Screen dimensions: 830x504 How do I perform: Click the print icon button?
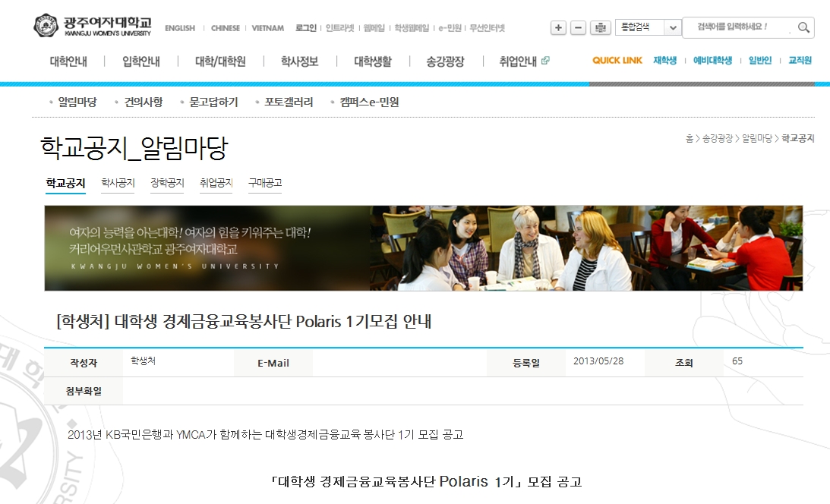pyautogui.click(x=600, y=27)
